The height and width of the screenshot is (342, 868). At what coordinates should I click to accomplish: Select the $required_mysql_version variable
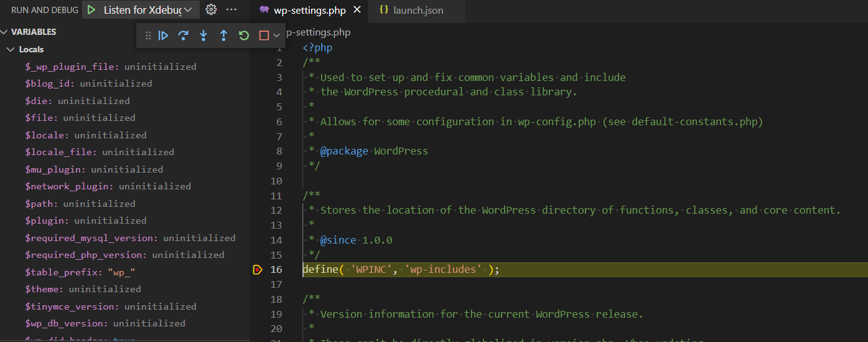click(124, 238)
